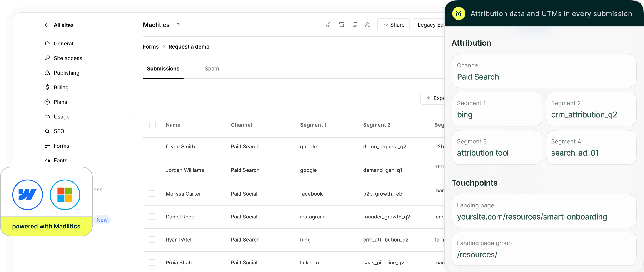Click the linkedin segment cell
Image resolution: width=644 pixels, height=272 pixels.
coord(309,262)
